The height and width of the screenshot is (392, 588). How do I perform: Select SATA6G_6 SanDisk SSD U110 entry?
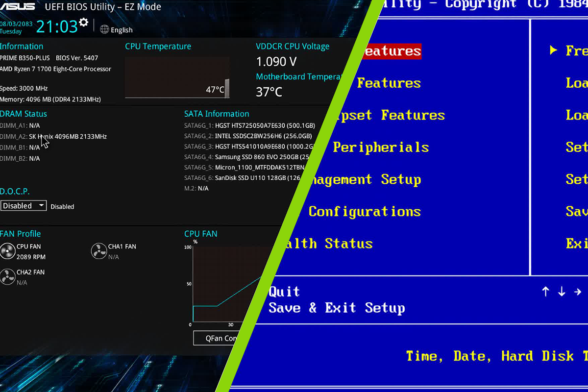(x=243, y=178)
